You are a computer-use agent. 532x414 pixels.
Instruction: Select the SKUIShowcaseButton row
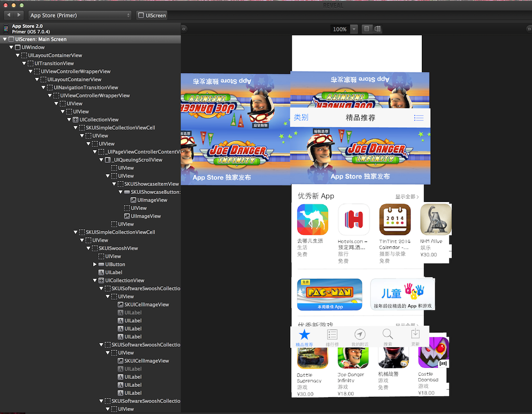click(x=90, y=192)
